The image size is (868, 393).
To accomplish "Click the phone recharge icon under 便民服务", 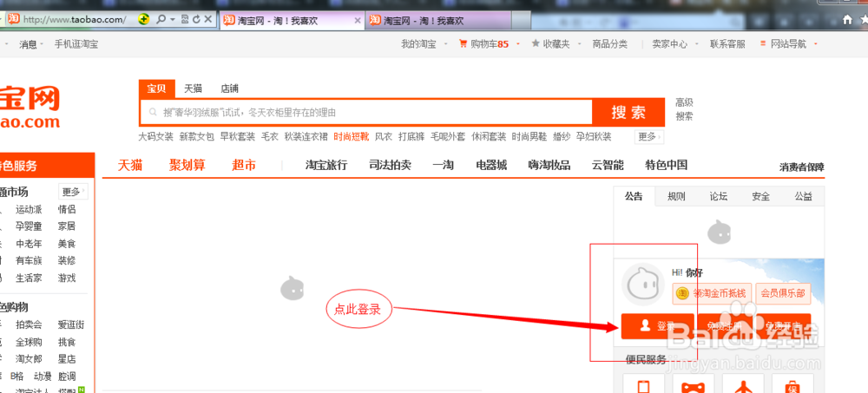I will pos(643,384).
